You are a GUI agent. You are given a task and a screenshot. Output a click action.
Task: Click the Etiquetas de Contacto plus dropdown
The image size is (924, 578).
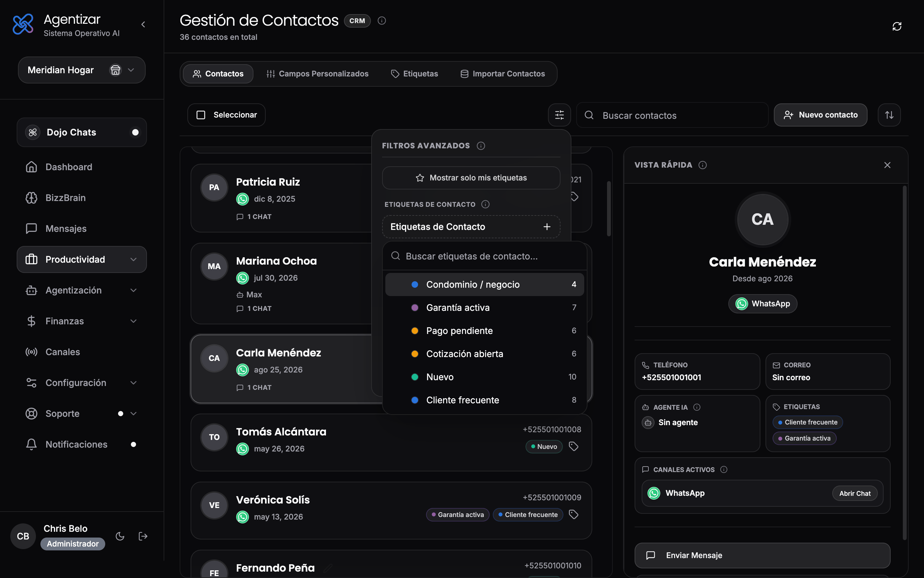(471, 227)
